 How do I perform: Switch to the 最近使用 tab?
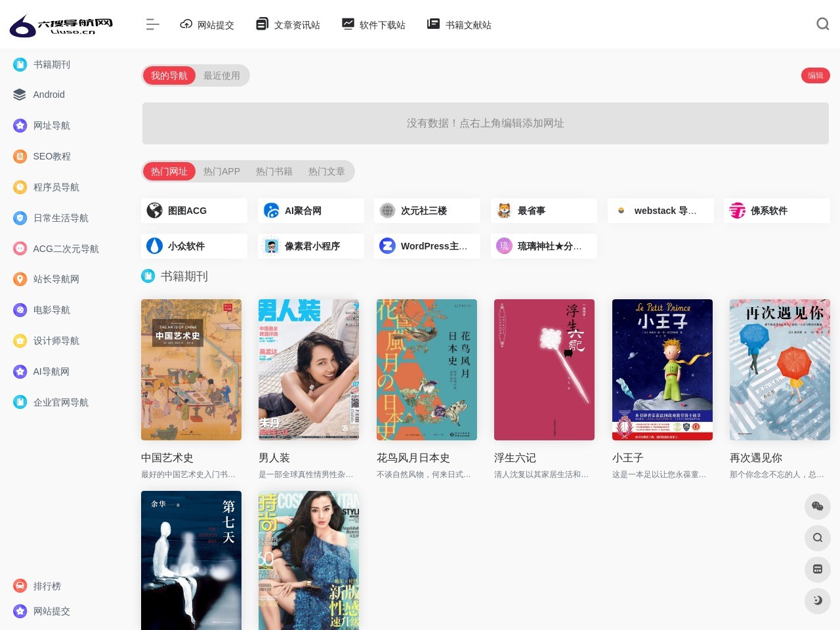(x=222, y=75)
